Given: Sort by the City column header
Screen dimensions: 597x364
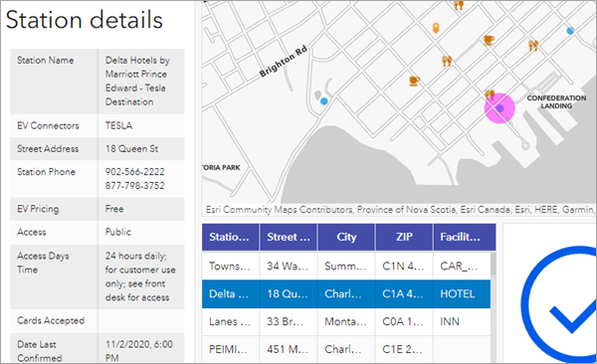Looking at the screenshot, I should [346, 238].
